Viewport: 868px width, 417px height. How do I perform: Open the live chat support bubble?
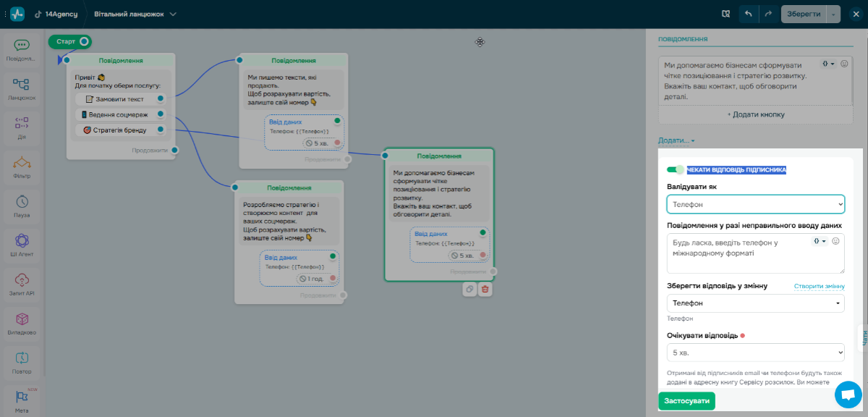(x=848, y=395)
